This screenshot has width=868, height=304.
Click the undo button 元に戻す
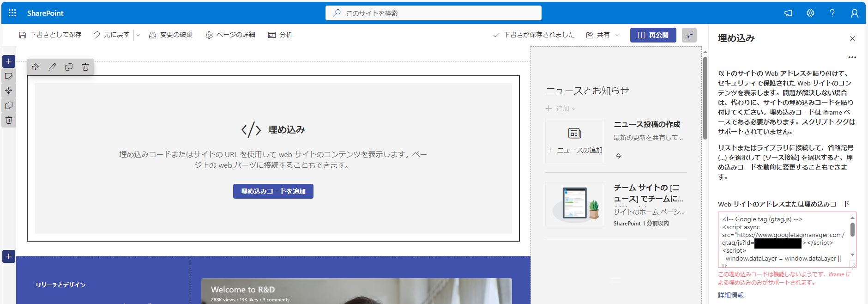(x=111, y=35)
